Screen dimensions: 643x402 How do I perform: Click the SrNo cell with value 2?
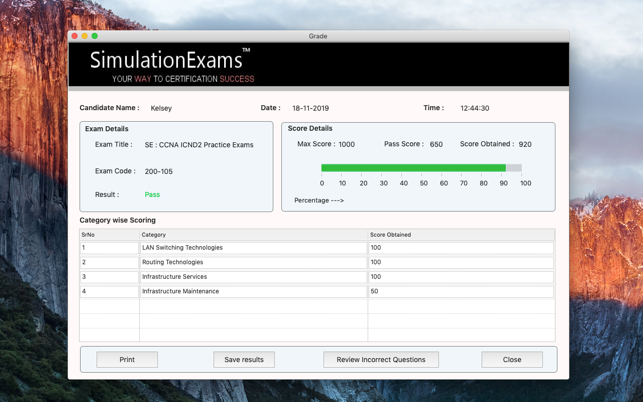pos(109,262)
